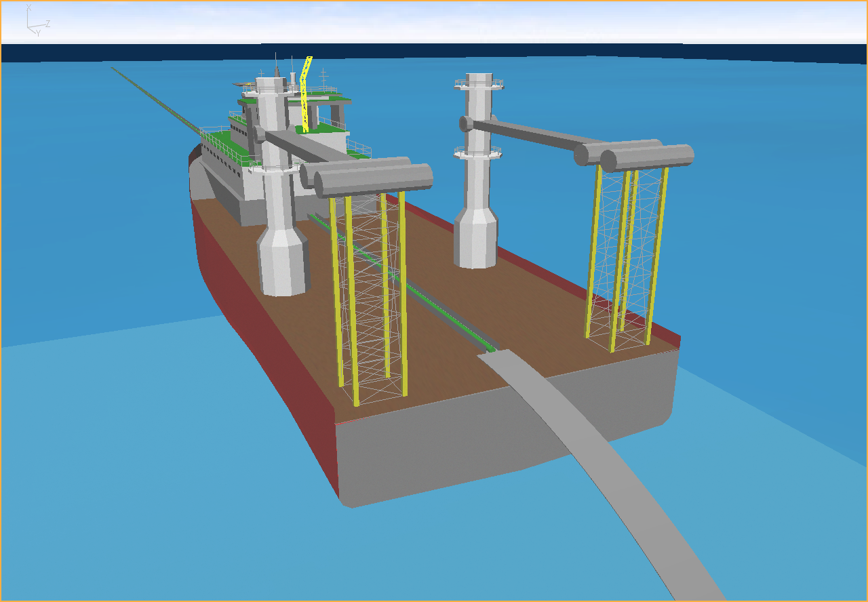Select the right yellow-legged lattice tower

pos(627,259)
